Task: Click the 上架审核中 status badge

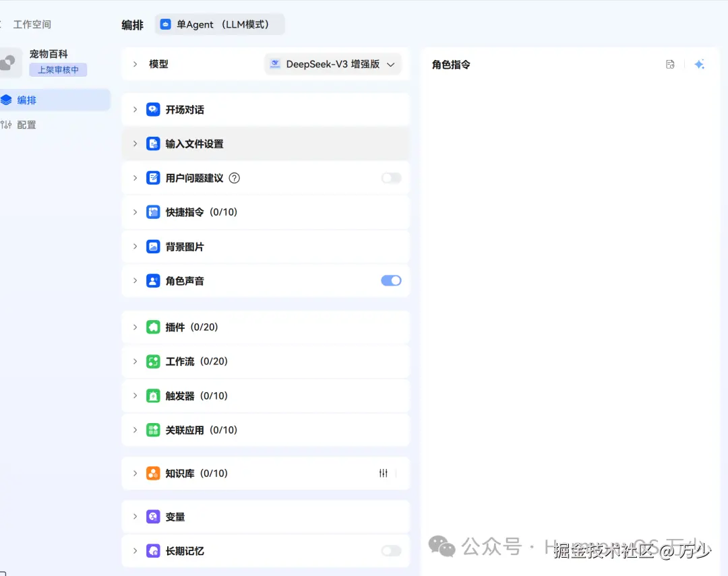Action: [x=58, y=70]
